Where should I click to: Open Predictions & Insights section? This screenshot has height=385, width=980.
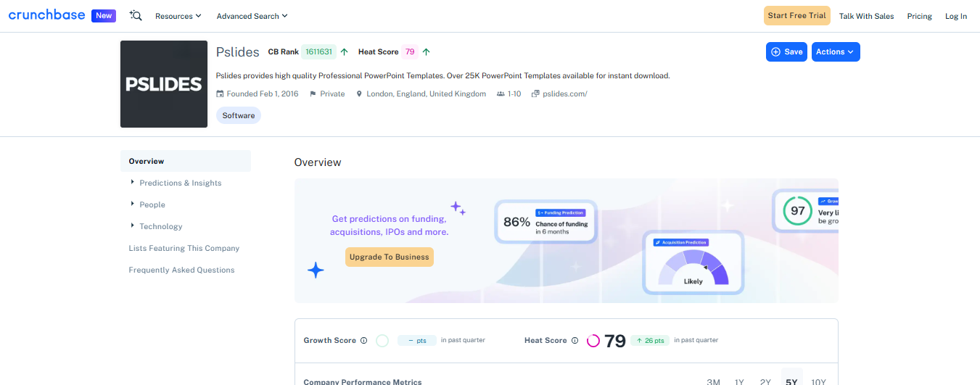click(x=181, y=183)
